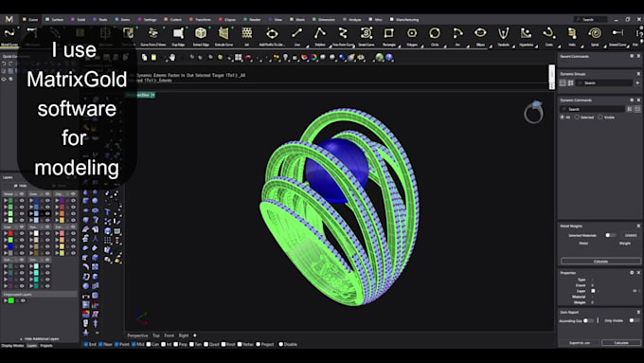Select the Ellipse tool

[x=480, y=36]
